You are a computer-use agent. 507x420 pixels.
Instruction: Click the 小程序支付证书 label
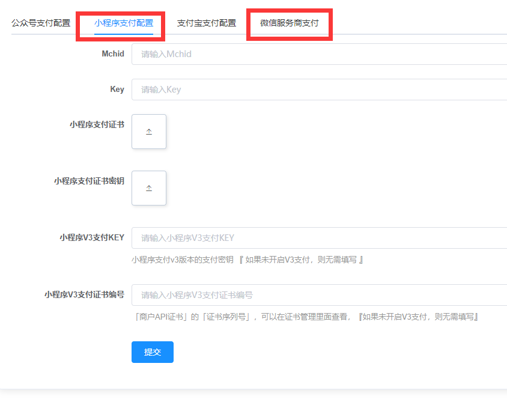click(x=97, y=124)
